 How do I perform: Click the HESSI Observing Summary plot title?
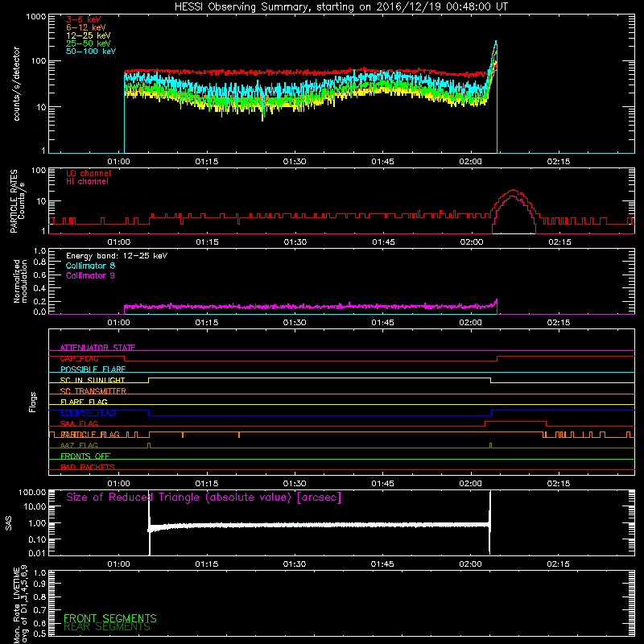341,7
